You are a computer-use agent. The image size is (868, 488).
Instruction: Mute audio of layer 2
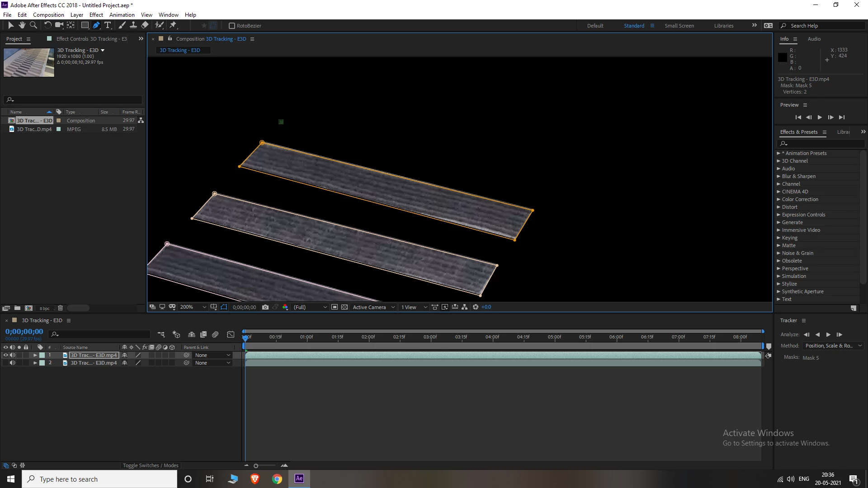click(12, 363)
